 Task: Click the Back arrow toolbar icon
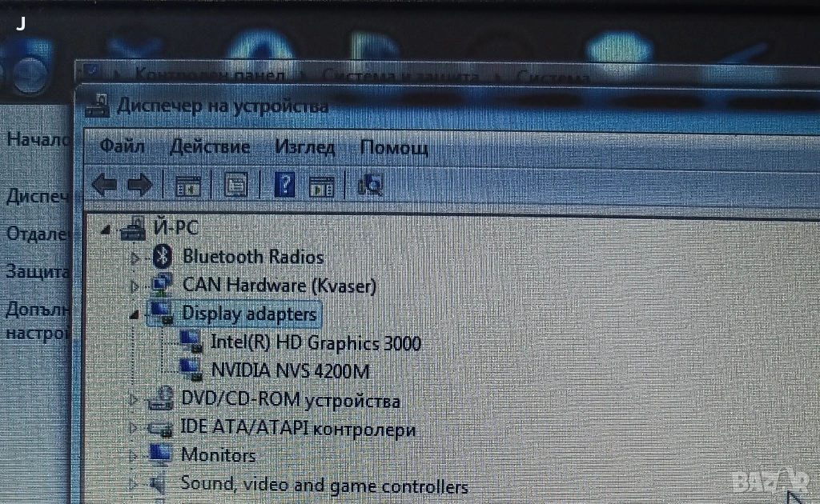click(x=104, y=186)
